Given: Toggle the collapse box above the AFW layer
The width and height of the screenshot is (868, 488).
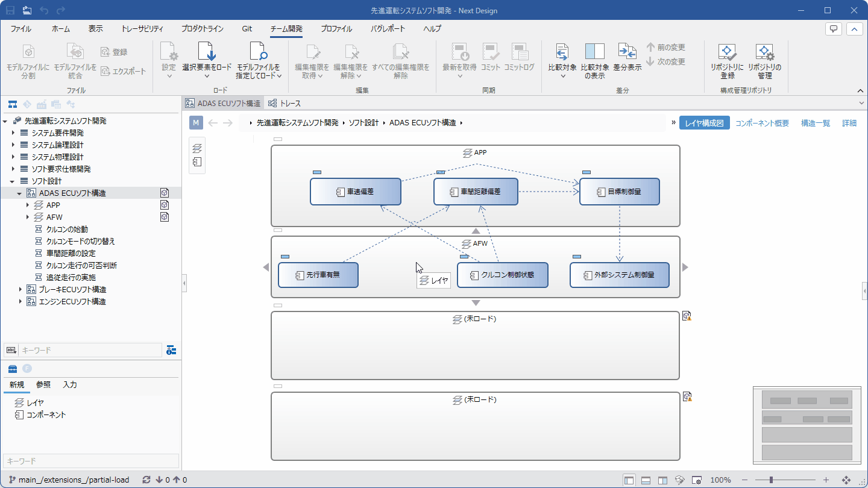Looking at the screenshot, I should pyautogui.click(x=278, y=230).
